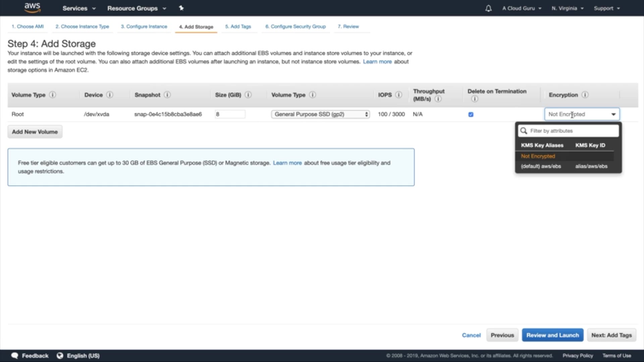The height and width of the screenshot is (362, 644).
Task: Uncheck Delete on Termination checkbox
Action: (x=471, y=115)
